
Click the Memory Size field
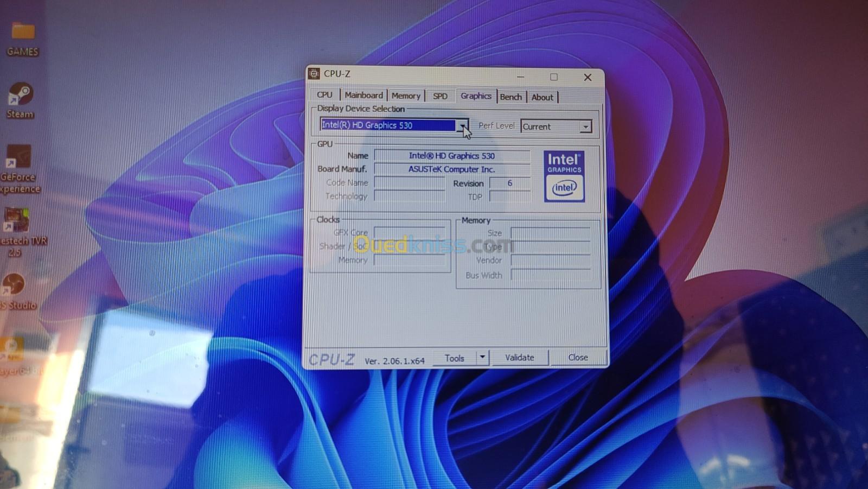550,233
